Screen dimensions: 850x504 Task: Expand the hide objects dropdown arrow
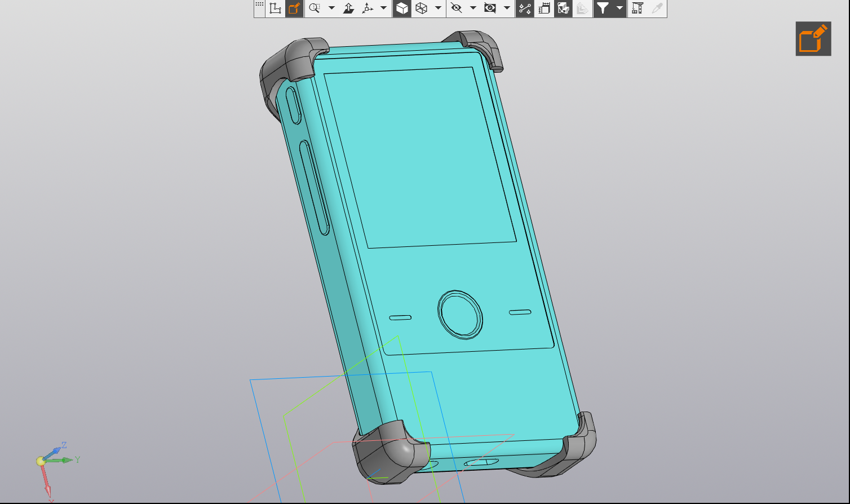[x=473, y=8]
